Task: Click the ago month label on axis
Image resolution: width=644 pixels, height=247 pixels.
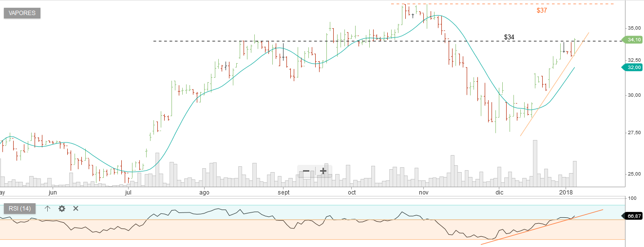Action: pos(204,193)
